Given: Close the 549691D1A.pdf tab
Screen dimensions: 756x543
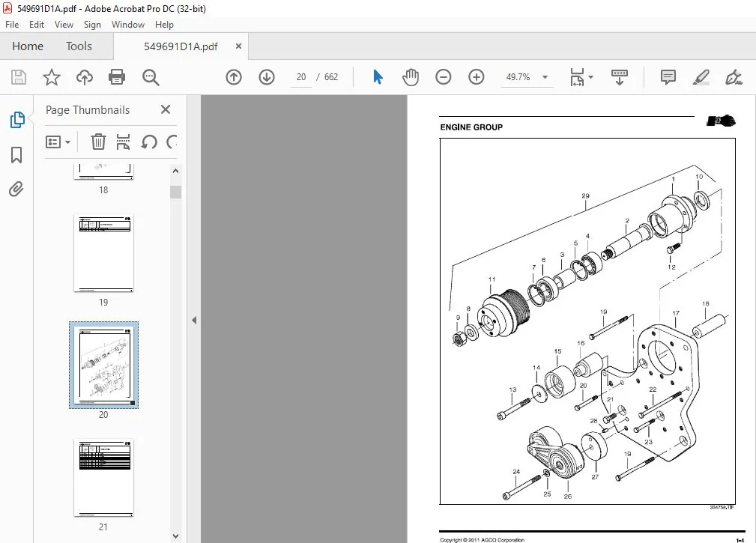Looking at the screenshot, I should pyautogui.click(x=239, y=46).
